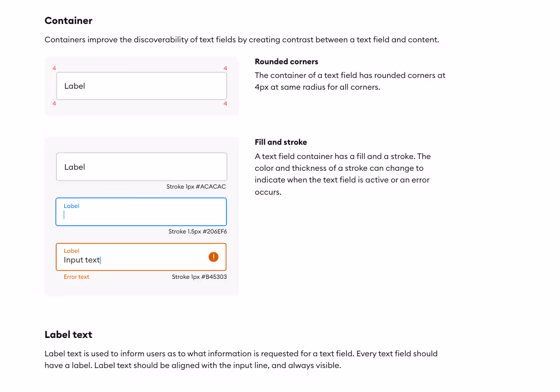560x392 pixels.
Task: Select the default Label text field
Action: coord(141,167)
